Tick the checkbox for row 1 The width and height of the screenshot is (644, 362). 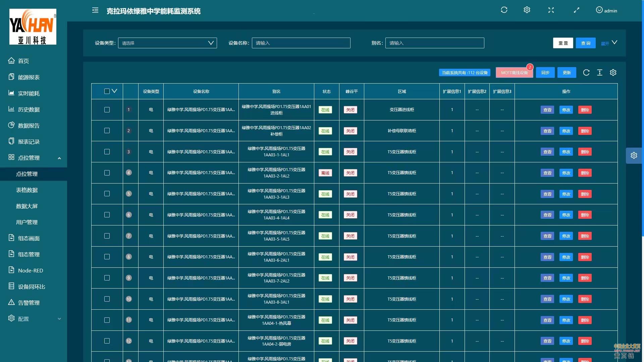pos(107,110)
